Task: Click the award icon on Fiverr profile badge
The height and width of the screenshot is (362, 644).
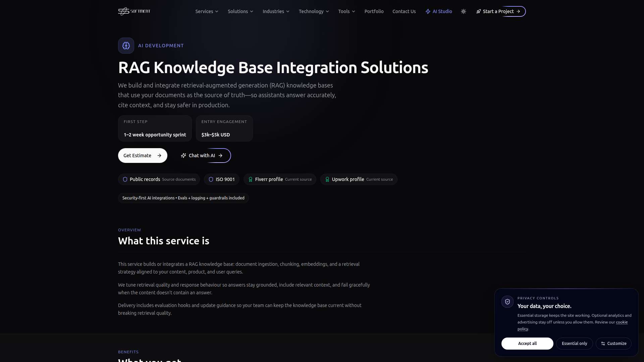Action: click(251, 179)
